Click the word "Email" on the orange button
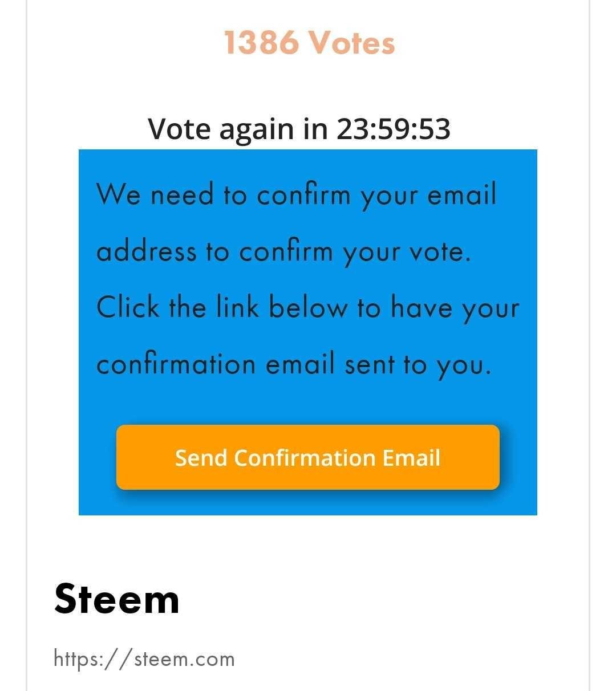The height and width of the screenshot is (691, 616). click(x=411, y=458)
